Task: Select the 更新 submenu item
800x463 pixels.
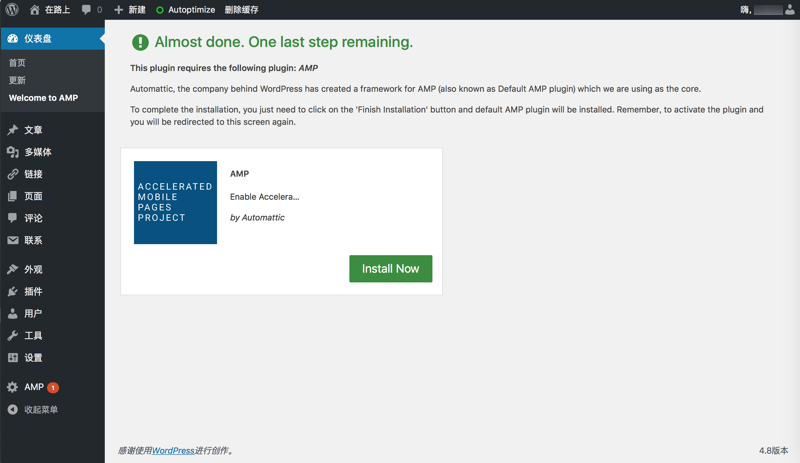Action: pos(17,80)
